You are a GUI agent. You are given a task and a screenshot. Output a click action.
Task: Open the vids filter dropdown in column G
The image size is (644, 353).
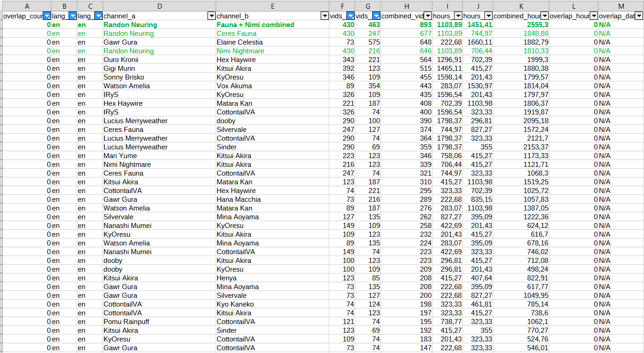click(376, 16)
